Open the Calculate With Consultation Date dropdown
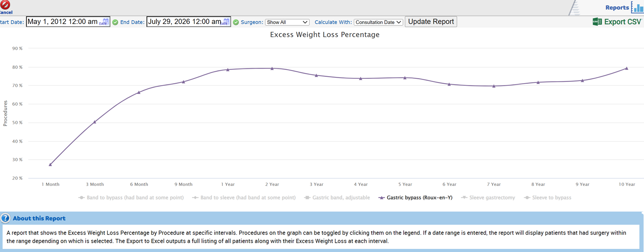Image resolution: width=644 pixels, height=252 pixels. click(378, 22)
